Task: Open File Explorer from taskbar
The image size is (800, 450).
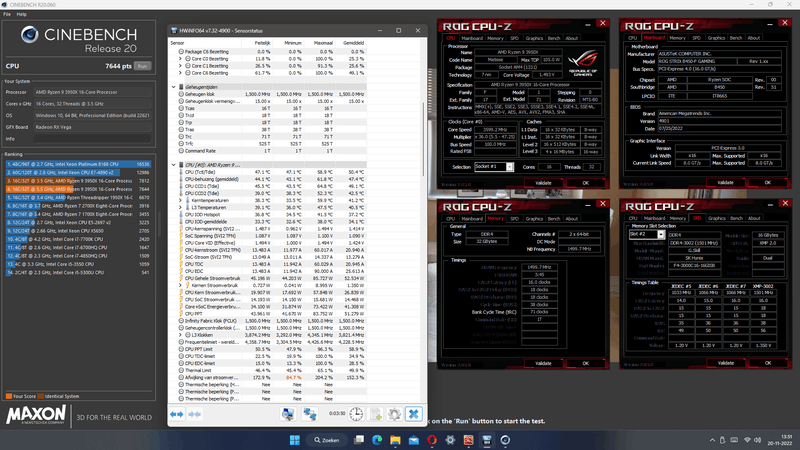Action: pyautogui.click(x=395, y=440)
